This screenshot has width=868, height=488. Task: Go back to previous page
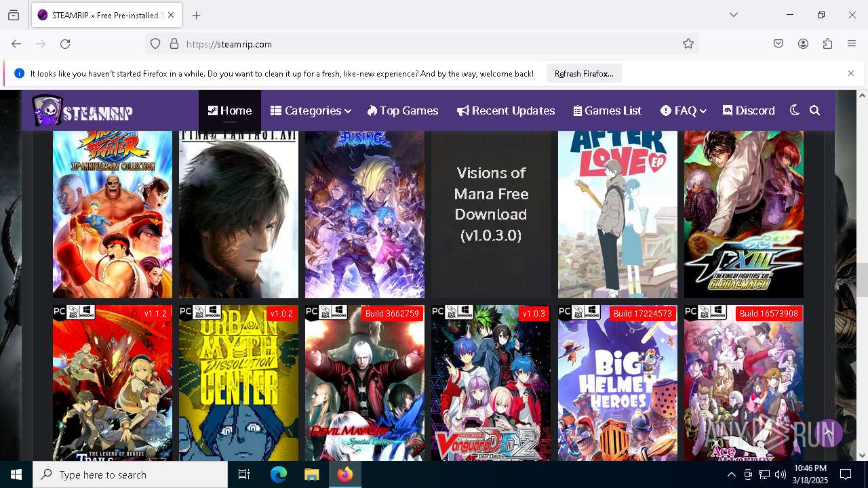[x=16, y=44]
